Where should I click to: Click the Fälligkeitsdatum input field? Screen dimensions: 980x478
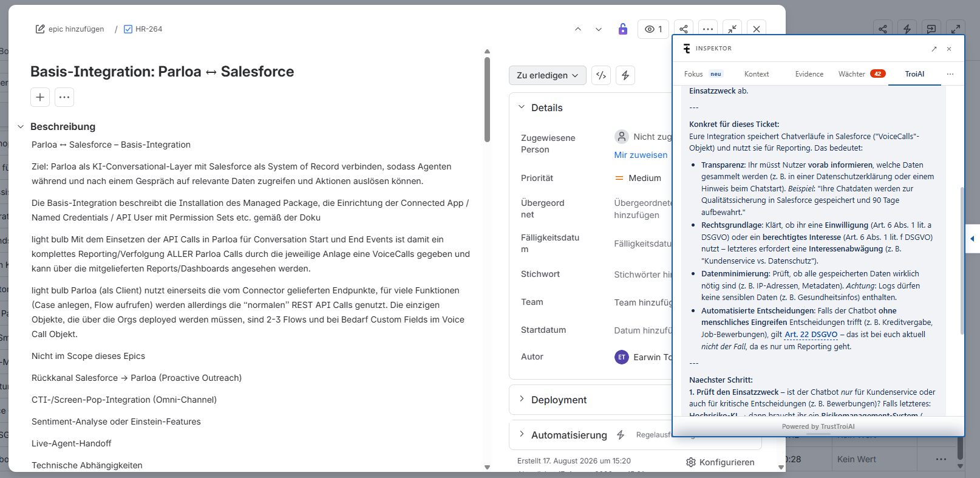point(643,244)
